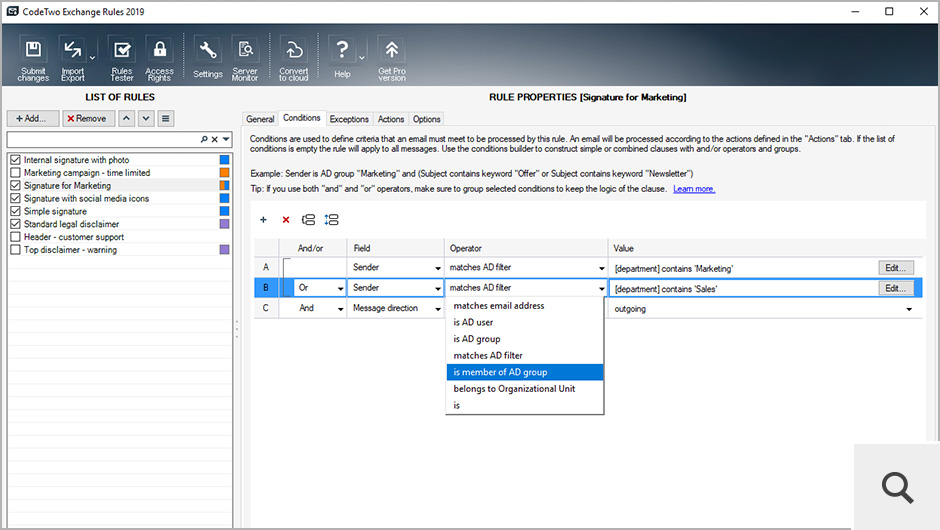Screen dimensions: 940x530
Task: Choose is AD user operator
Action: coord(525,322)
